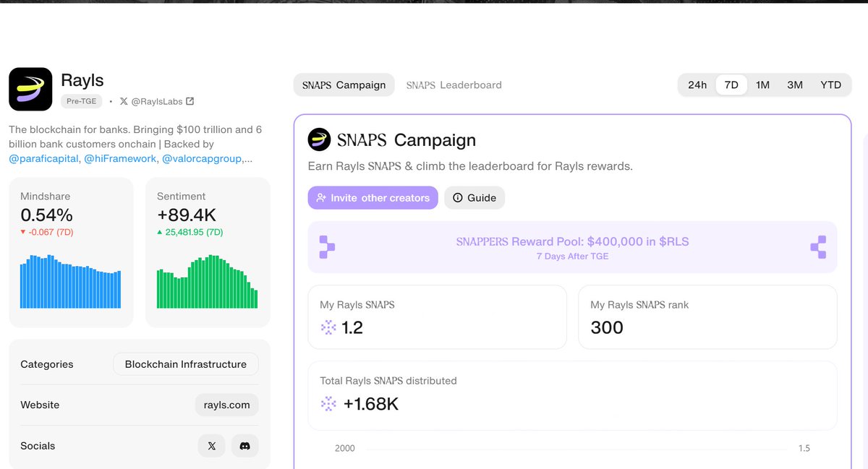The image size is (868, 469).
Task: Switch time range to 3M
Action: point(795,85)
